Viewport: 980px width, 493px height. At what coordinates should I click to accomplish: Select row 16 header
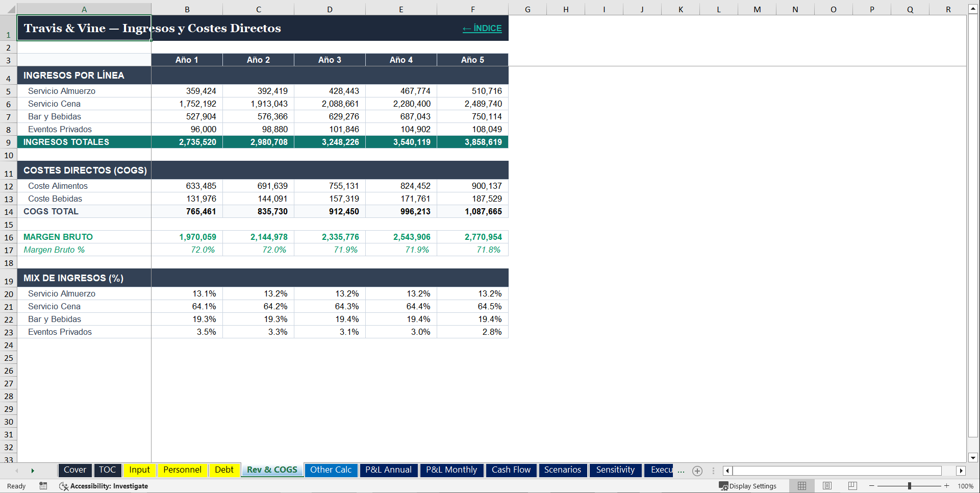click(x=9, y=237)
